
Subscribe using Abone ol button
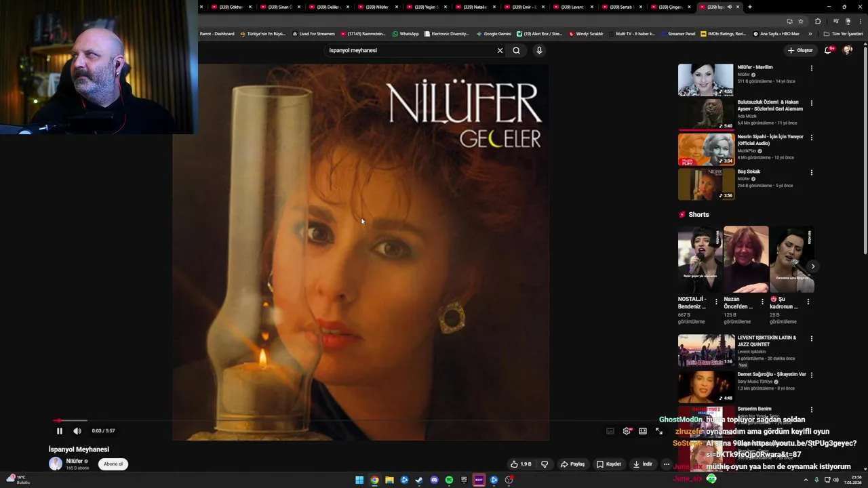[113, 464]
